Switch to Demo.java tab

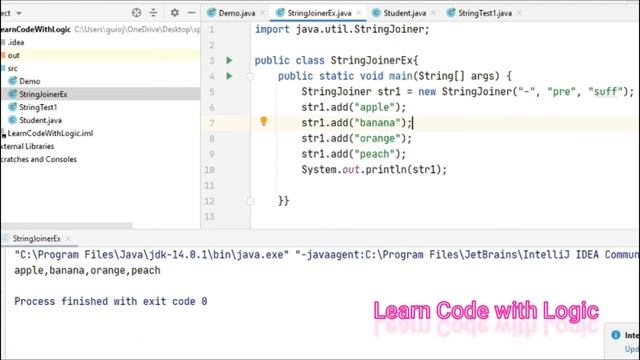(237, 13)
